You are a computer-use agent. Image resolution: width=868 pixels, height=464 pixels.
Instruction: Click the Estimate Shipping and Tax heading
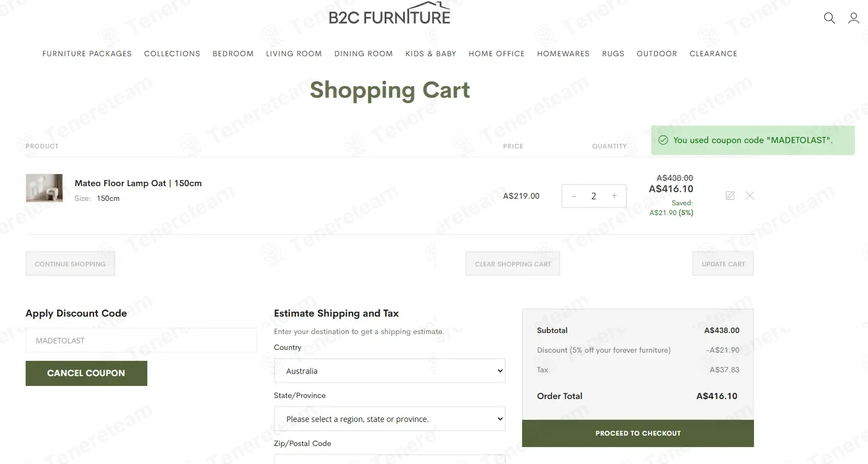336,313
